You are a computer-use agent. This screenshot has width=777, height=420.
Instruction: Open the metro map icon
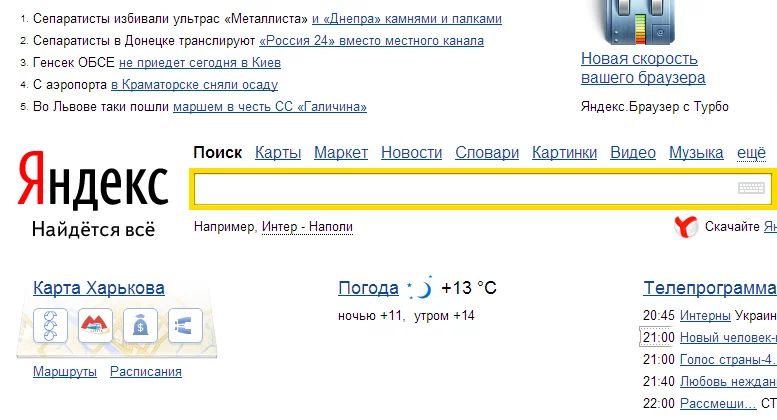pyautogui.click(x=95, y=325)
